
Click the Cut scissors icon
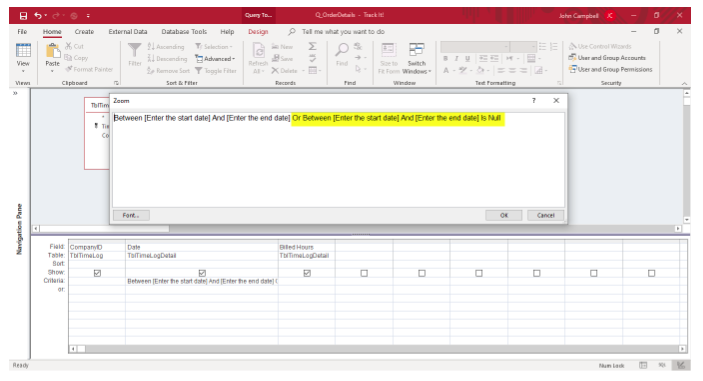click(69, 46)
